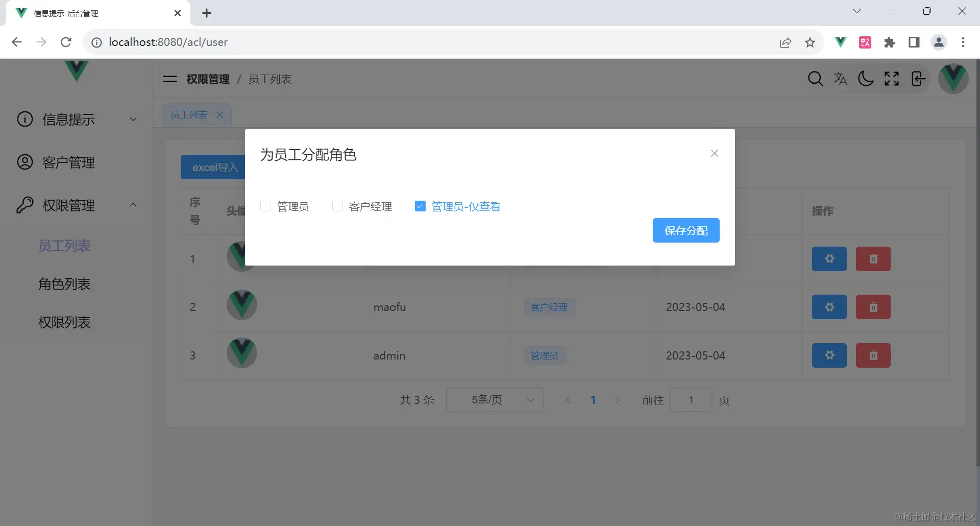Click the Vue logo in sidebar
This screenshot has width=980, height=526.
(x=77, y=70)
